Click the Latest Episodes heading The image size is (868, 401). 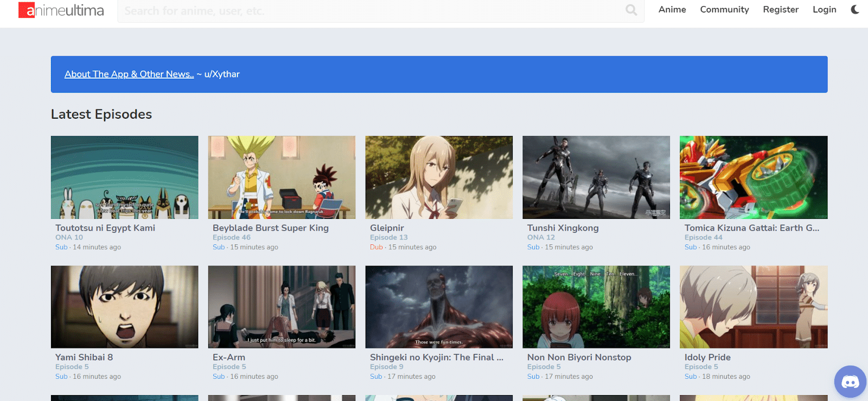pos(101,114)
